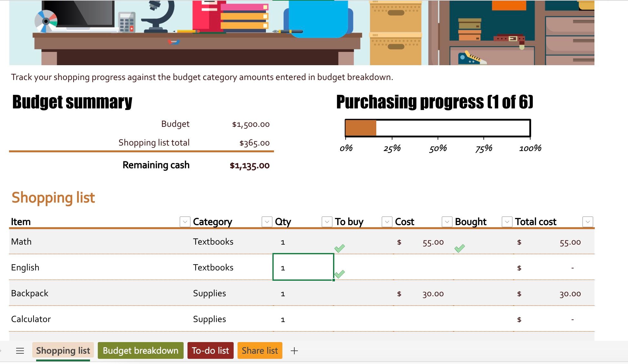Open the Share list tab
This screenshot has height=364, width=628.
click(259, 350)
